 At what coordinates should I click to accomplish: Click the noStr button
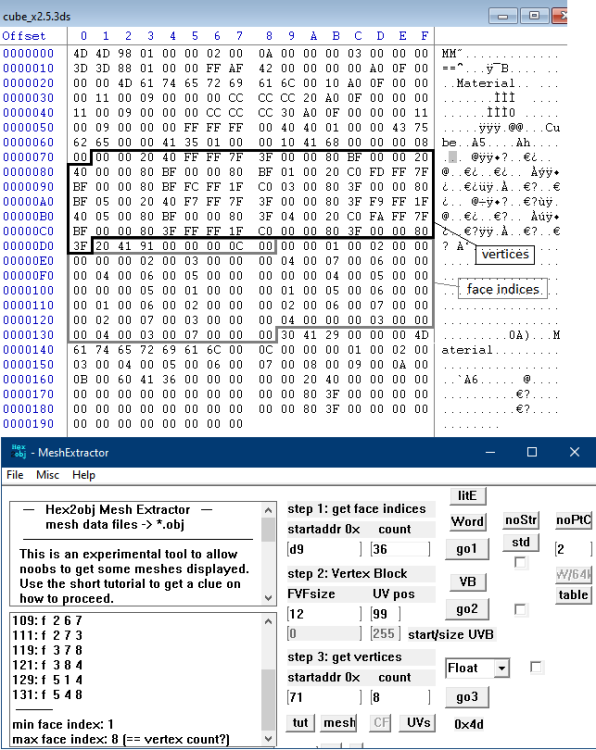click(x=521, y=520)
